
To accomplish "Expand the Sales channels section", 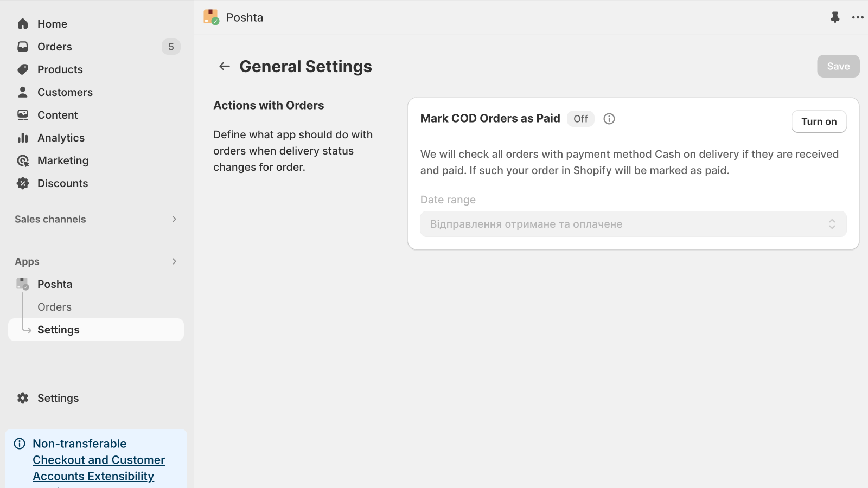I will point(174,219).
